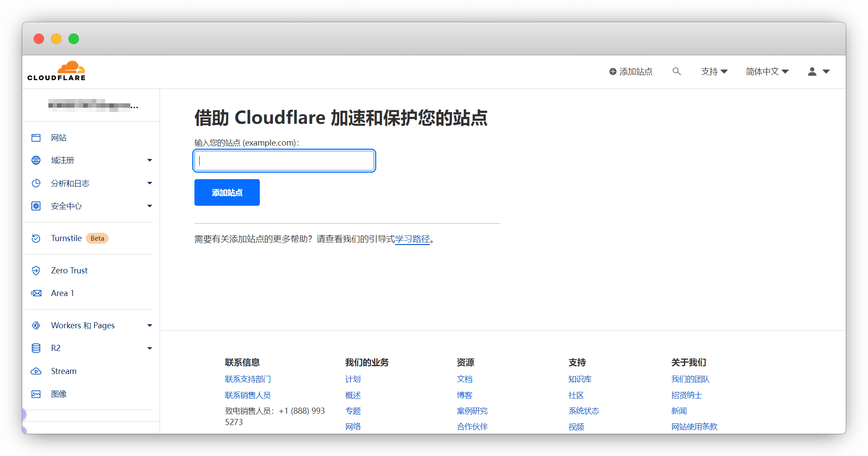Open 网站 in the sidebar
Image resolution: width=868 pixels, height=456 pixels.
59,138
